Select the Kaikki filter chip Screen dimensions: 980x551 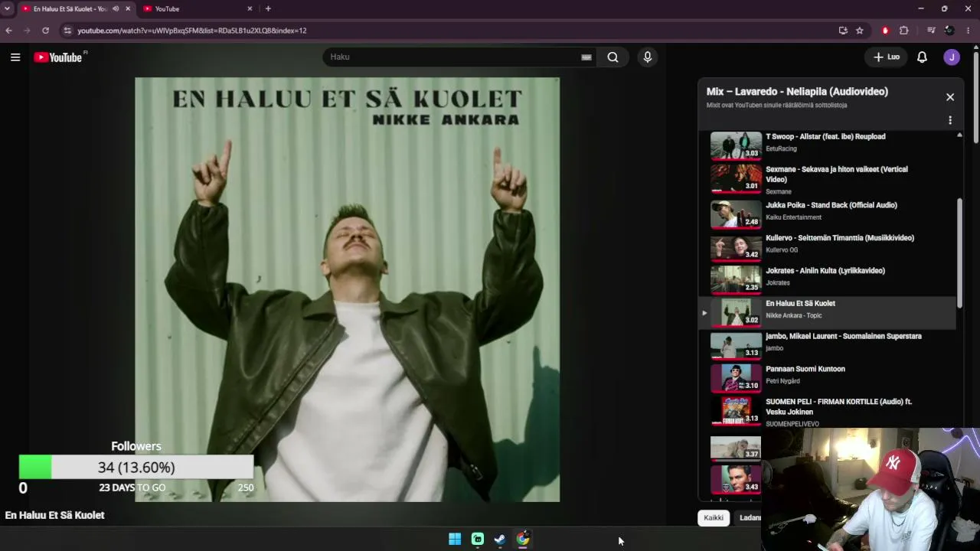coord(714,518)
